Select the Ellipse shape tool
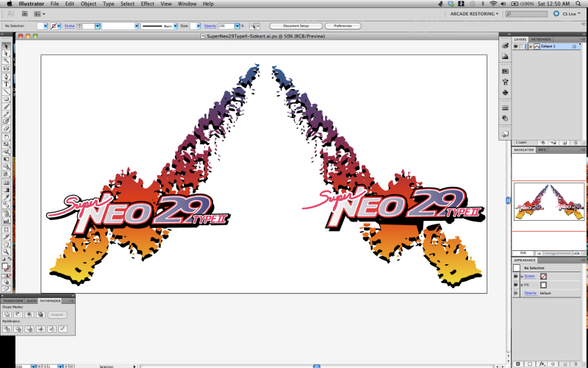 (6, 99)
